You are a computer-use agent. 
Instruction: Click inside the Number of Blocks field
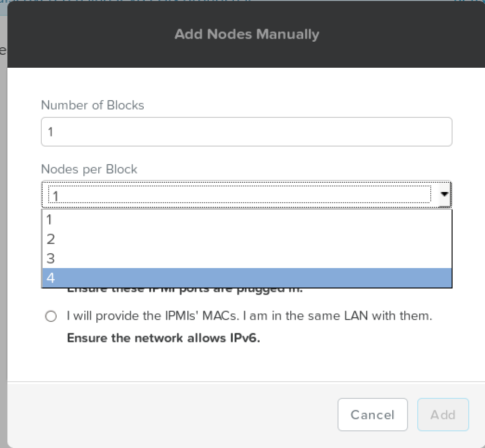pos(246,132)
